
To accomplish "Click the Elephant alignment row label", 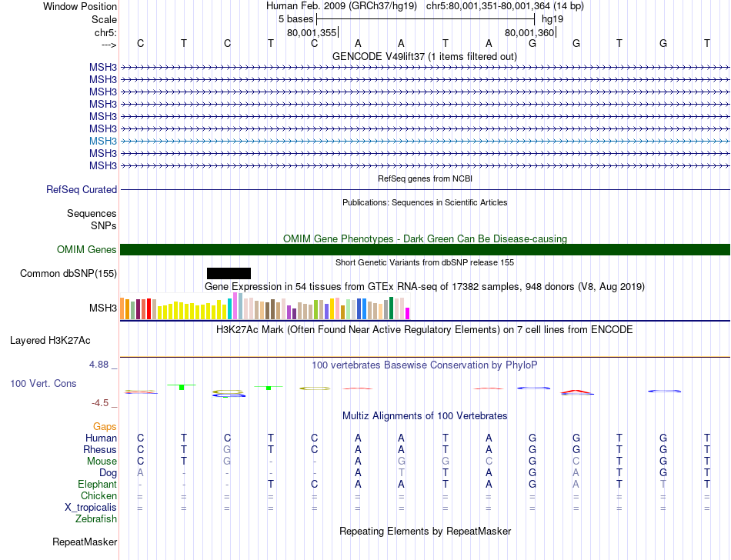I will pos(97,485).
